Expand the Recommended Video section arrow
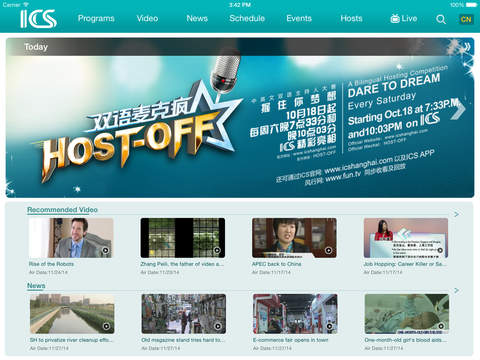Viewport: 480px width, 360px height. [x=456, y=214]
